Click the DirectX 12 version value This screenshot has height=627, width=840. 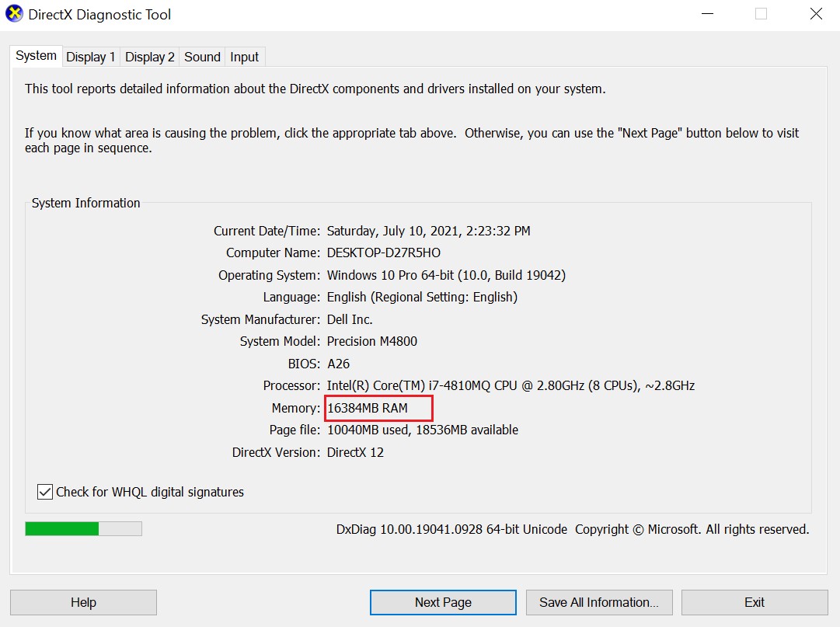click(355, 452)
